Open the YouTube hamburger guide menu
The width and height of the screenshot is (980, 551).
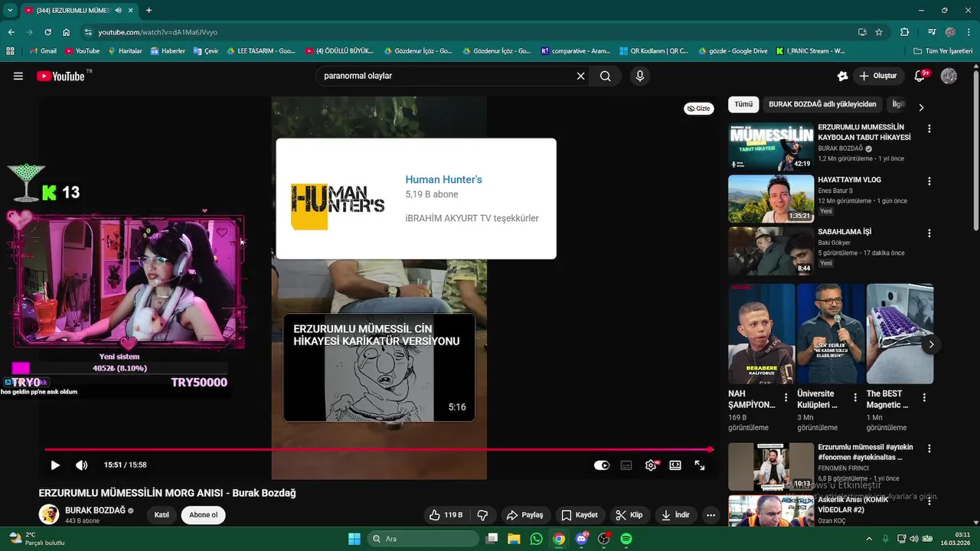18,76
